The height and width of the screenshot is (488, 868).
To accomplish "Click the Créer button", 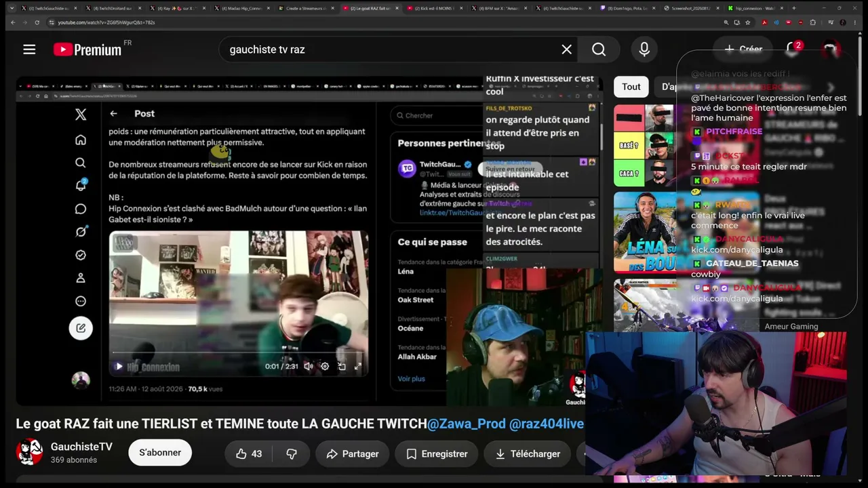I will click(743, 49).
